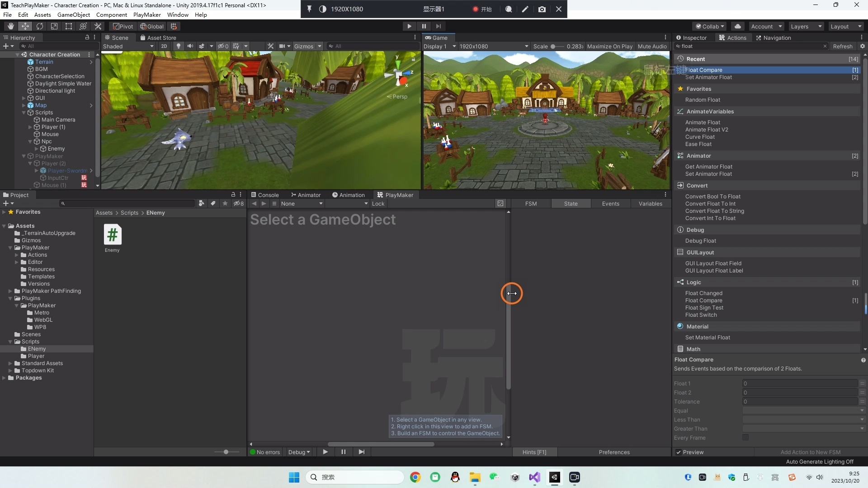Screen dimensions: 868x488
Task: Click the Tolerance value field
Action: pos(800,401)
